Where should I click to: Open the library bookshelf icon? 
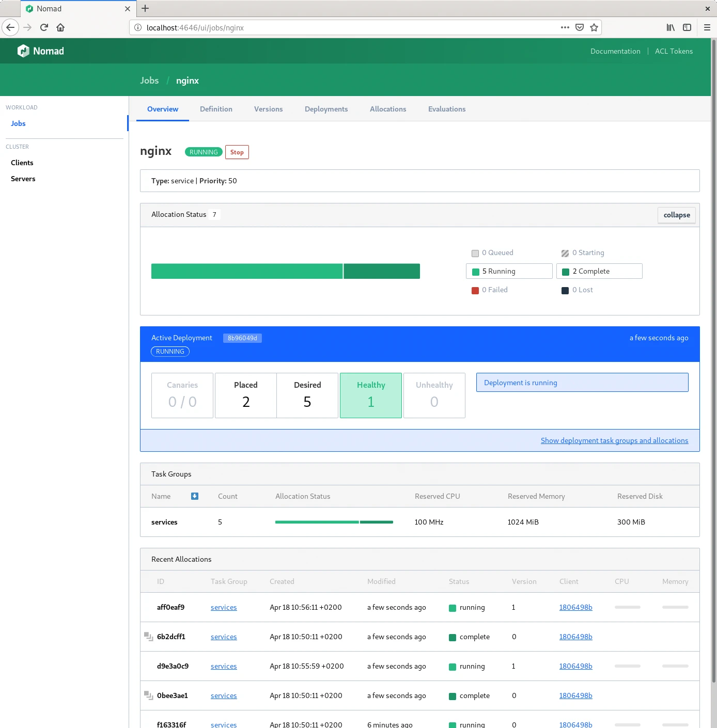pos(670,27)
